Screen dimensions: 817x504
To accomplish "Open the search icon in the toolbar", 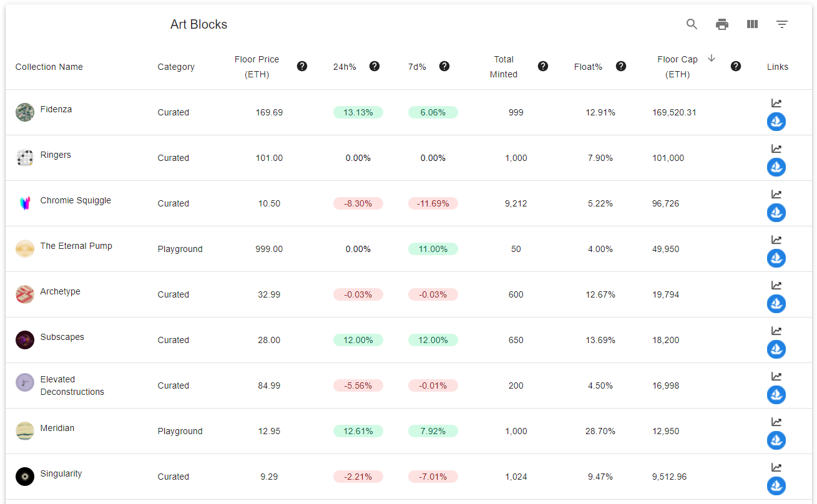I will tap(691, 24).
